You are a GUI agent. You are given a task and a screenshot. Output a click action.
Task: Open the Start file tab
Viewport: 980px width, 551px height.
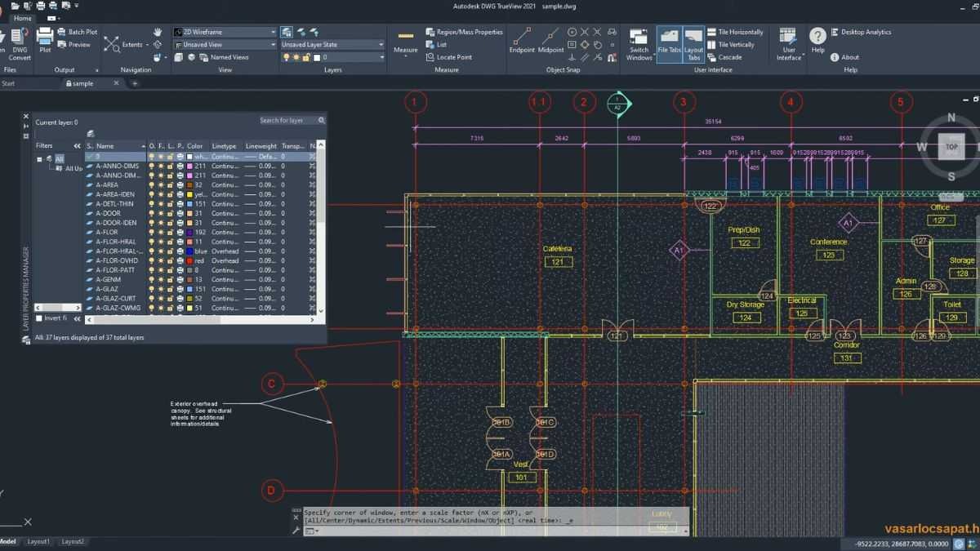(x=8, y=83)
